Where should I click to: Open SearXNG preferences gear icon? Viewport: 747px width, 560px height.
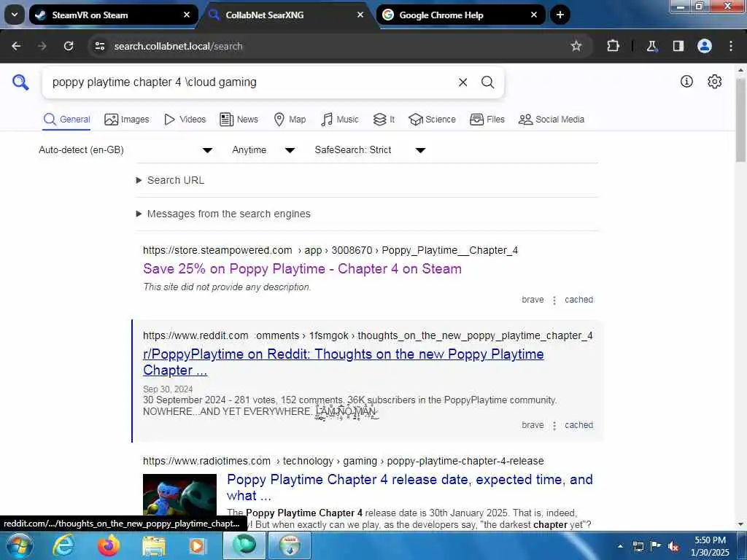(714, 82)
